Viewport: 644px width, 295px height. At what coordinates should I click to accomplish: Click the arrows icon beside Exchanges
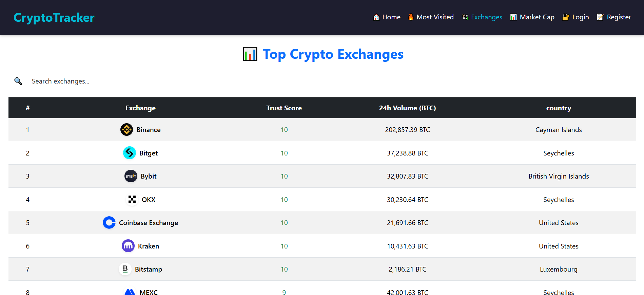click(x=465, y=17)
